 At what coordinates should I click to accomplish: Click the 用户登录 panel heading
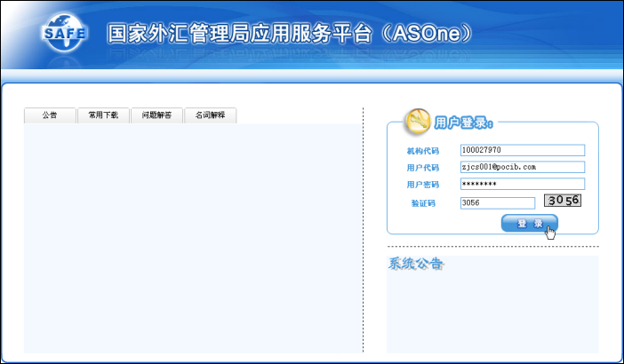(464, 122)
